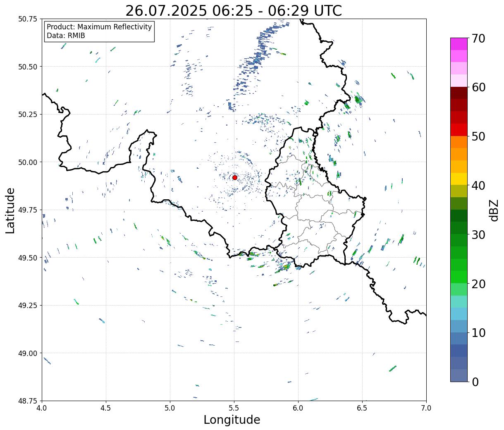Click the light cyan colorbar segment above 10

tap(459, 314)
